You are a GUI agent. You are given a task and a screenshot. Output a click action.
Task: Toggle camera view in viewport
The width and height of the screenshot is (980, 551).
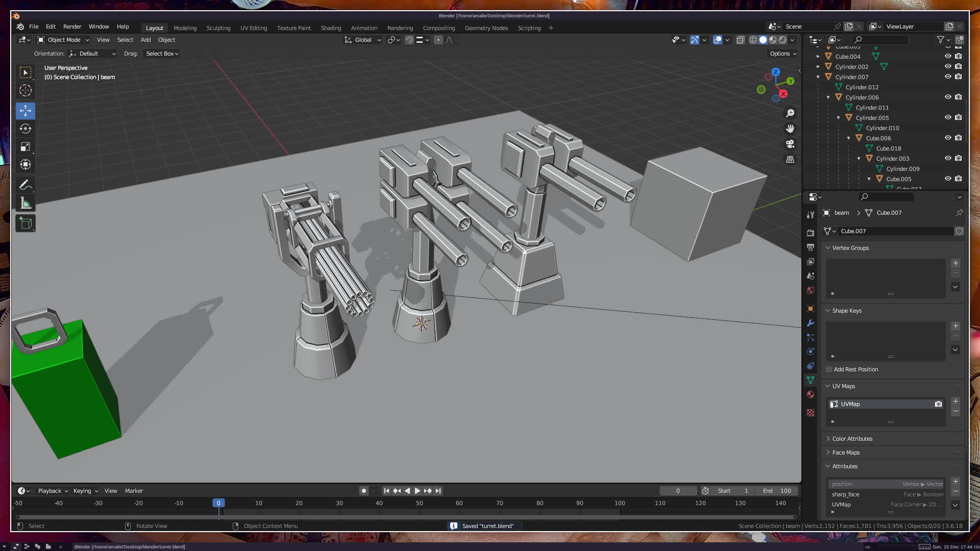[790, 144]
